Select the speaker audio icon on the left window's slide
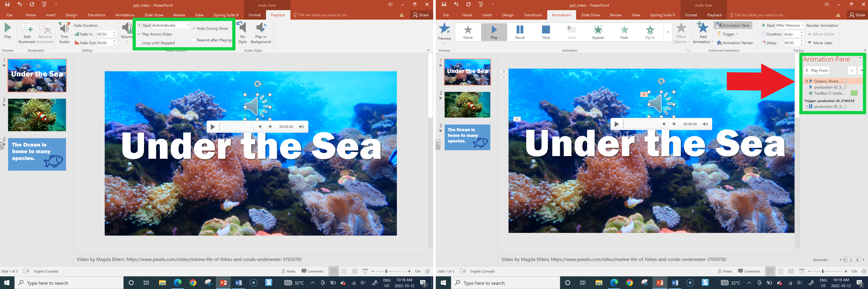 pos(257,107)
